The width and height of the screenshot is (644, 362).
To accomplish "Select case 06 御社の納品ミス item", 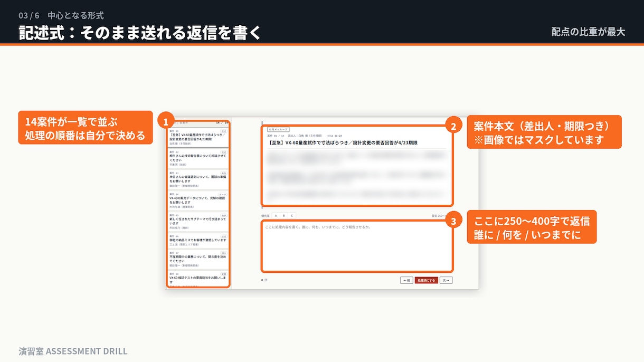I will coord(198,241).
